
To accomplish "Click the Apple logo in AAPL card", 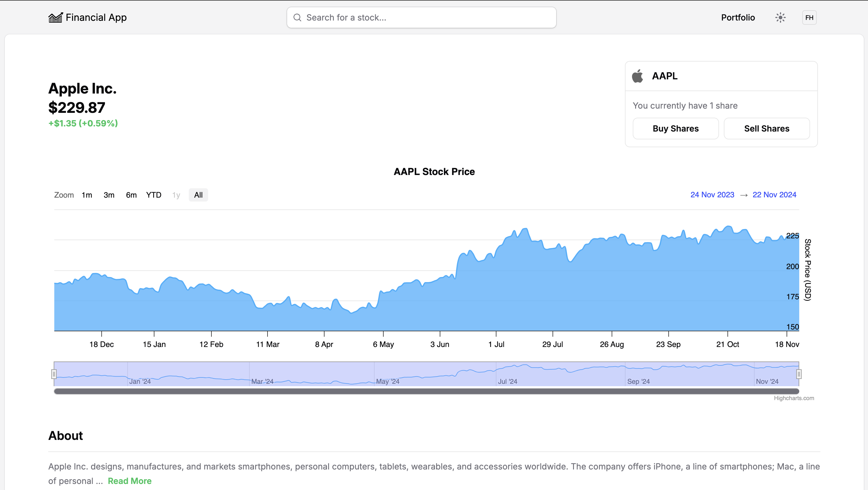I will pos(638,76).
